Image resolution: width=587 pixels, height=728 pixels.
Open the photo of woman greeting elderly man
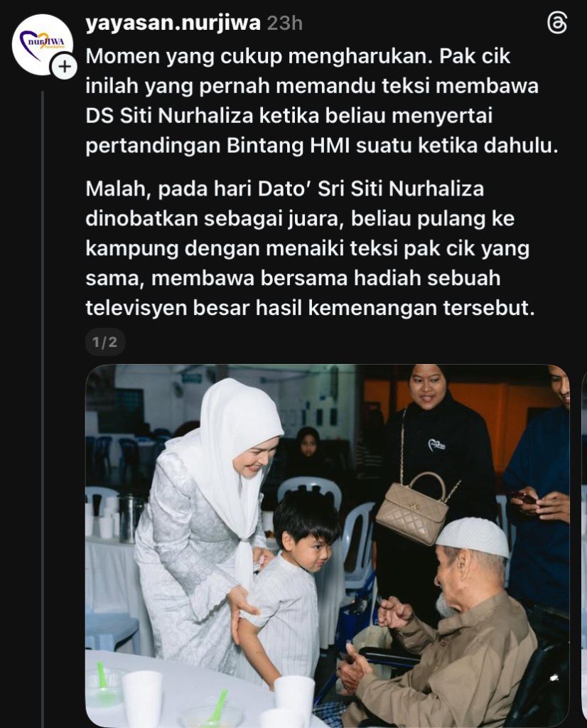pyautogui.click(x=327, y=546)
